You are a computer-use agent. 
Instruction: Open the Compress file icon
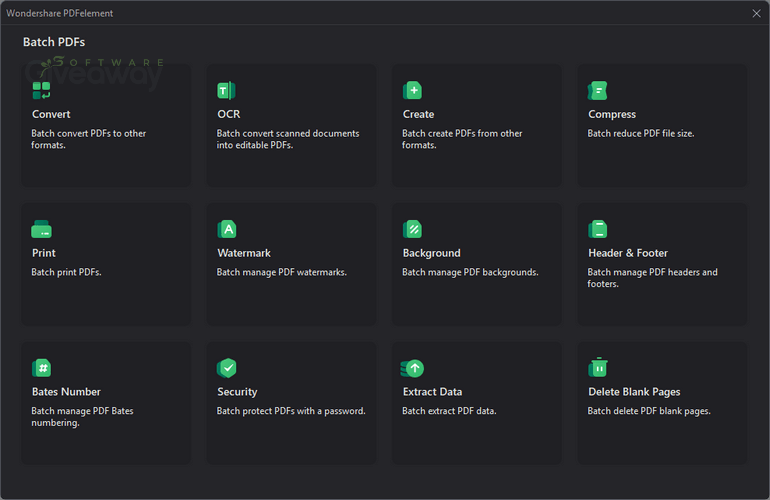(598, 90)
